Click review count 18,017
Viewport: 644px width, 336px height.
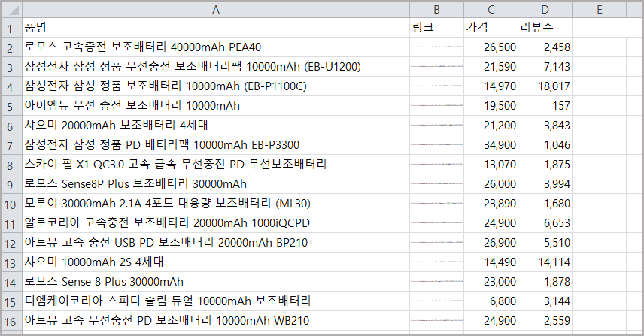click(x=545, y=86)
